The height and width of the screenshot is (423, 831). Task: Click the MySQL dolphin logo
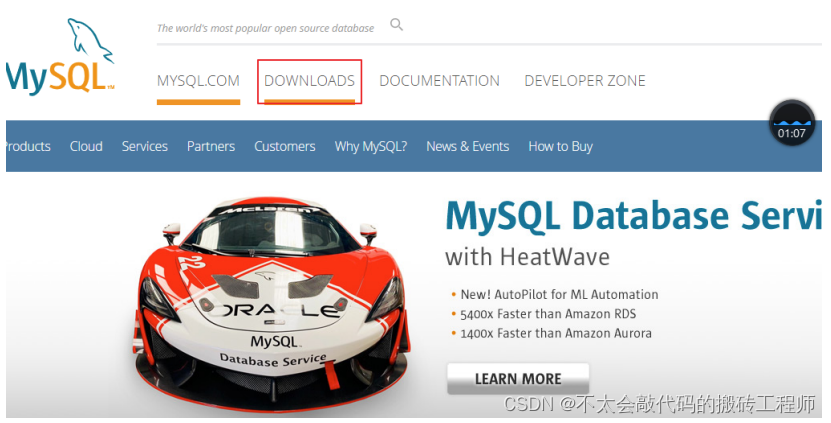(x=60, y=57)
